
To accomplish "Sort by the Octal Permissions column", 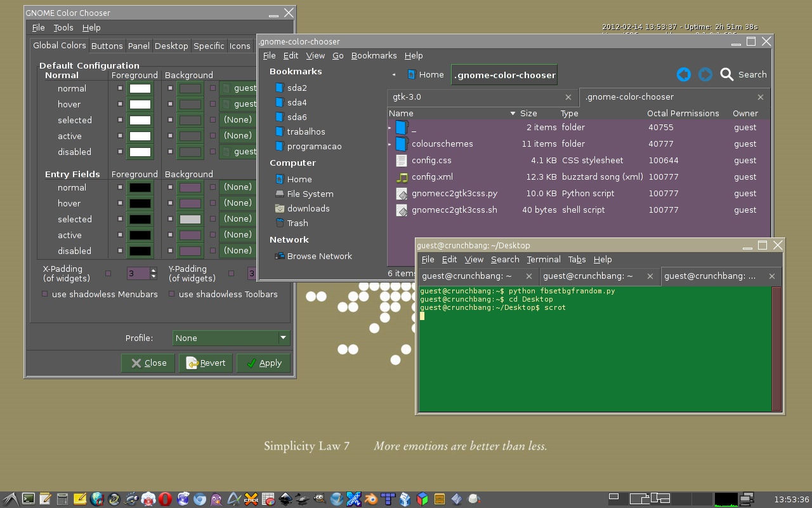I will coord(683,114).
